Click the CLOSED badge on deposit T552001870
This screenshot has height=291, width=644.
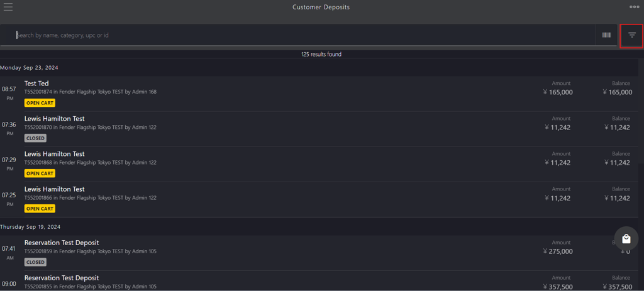pyautogui.click(x=35, y=138)
